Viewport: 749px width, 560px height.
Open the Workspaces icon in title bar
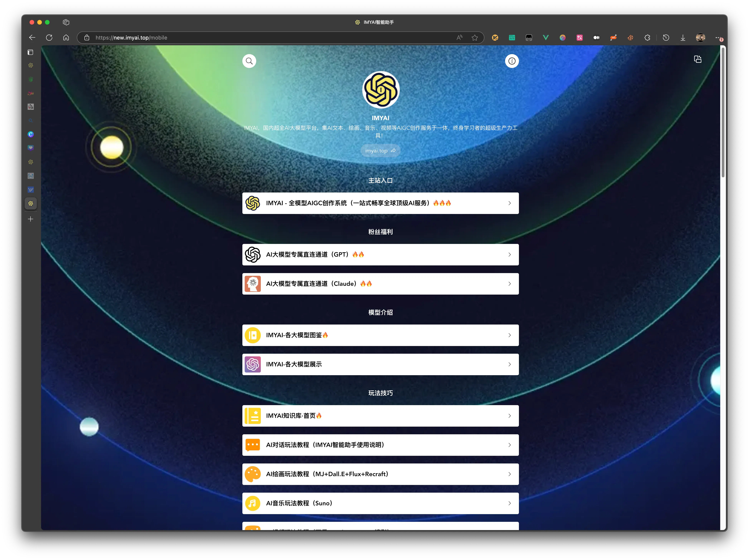(x=66, y=22)
